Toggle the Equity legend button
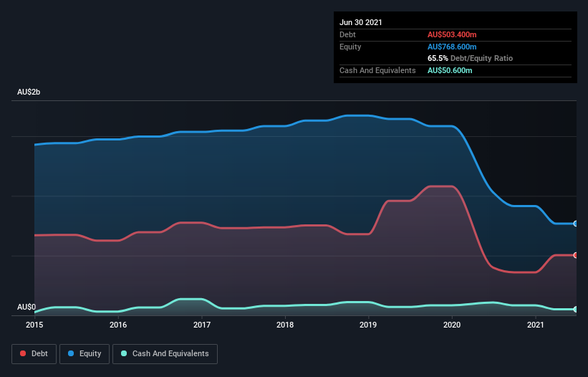This screenshot has width=588, height=377. point(85,354)
